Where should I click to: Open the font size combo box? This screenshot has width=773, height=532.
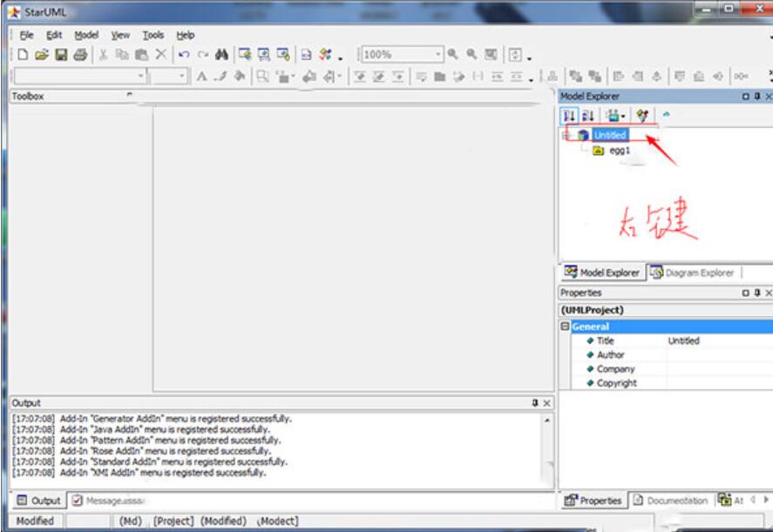click(x=167, y=77)
